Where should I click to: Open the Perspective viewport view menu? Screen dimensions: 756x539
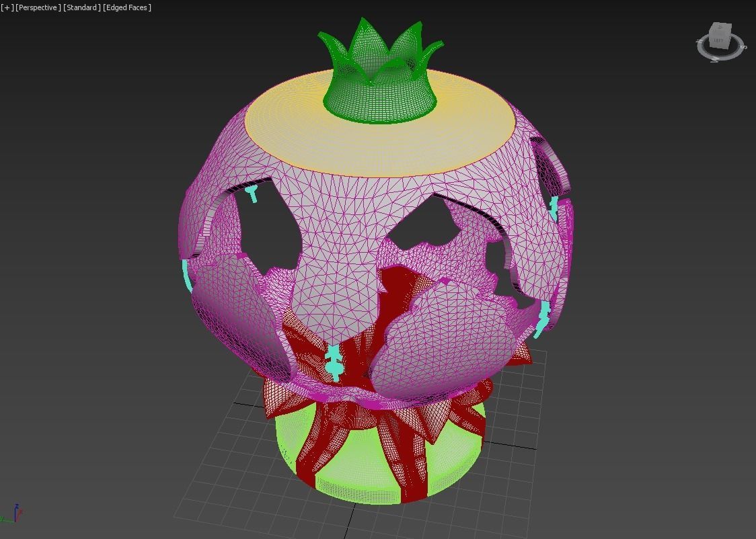click(38, 7)
